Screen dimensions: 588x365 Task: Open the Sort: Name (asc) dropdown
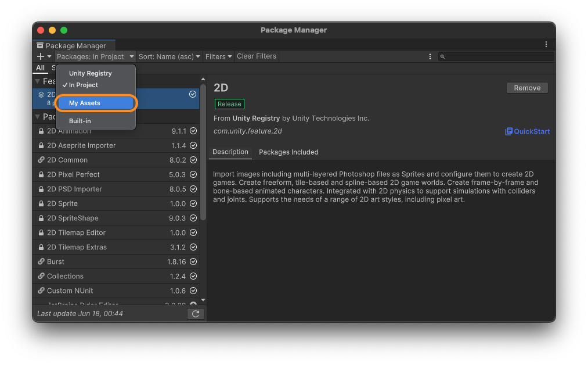click(169, 56)
